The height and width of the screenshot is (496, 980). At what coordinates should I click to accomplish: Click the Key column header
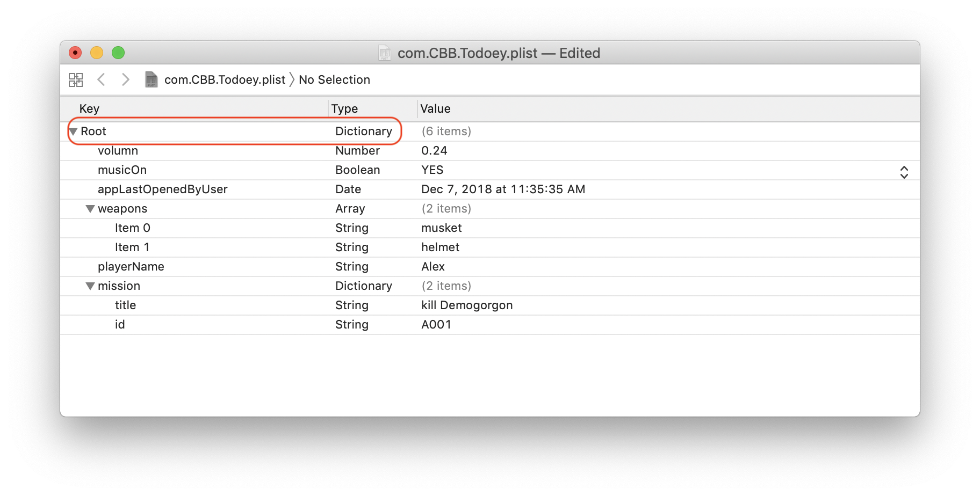89,108
